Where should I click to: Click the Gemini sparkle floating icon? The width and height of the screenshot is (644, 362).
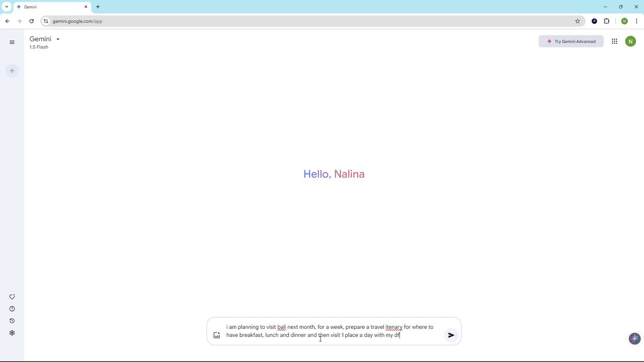[634, 338]
